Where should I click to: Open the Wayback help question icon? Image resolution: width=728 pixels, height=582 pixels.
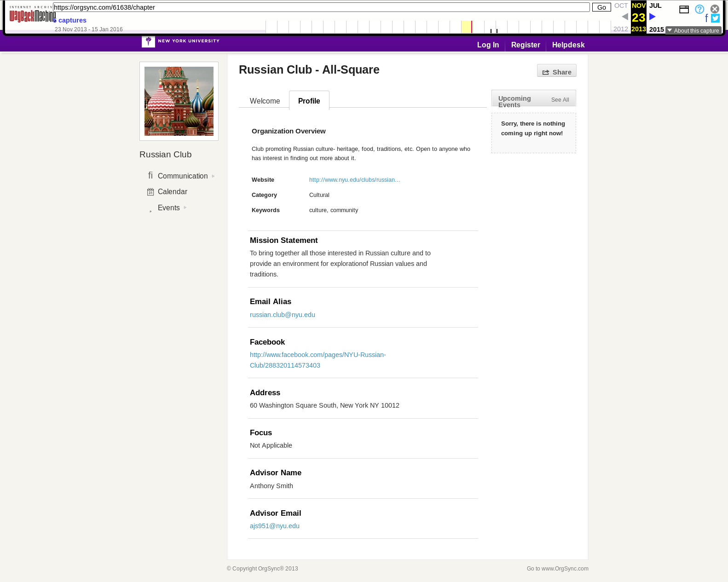pyautogui.click(x=699, y=9)
